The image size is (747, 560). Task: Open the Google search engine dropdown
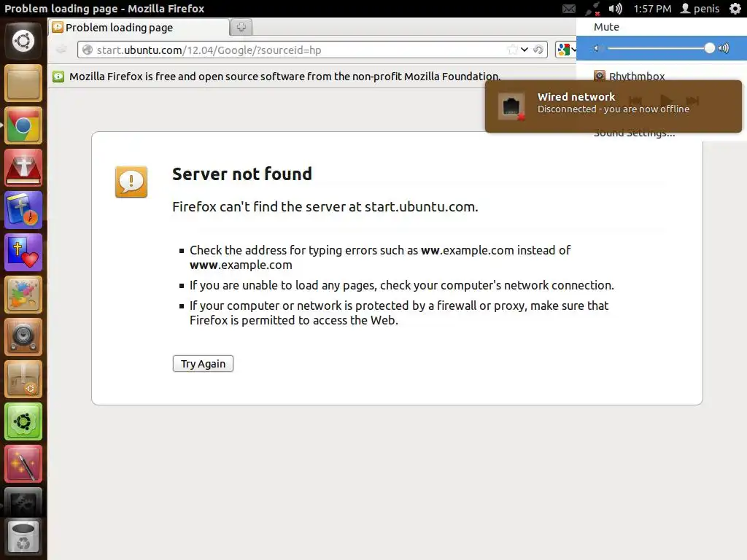566,50
